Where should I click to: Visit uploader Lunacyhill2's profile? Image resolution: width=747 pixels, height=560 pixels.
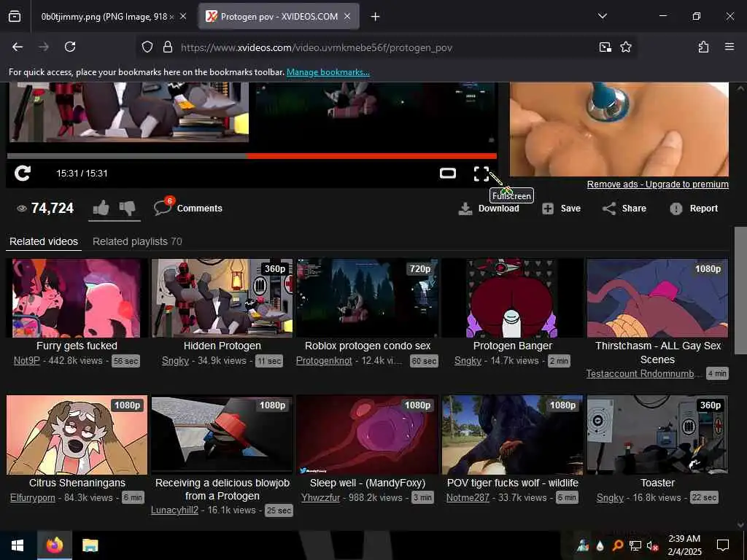174,510
